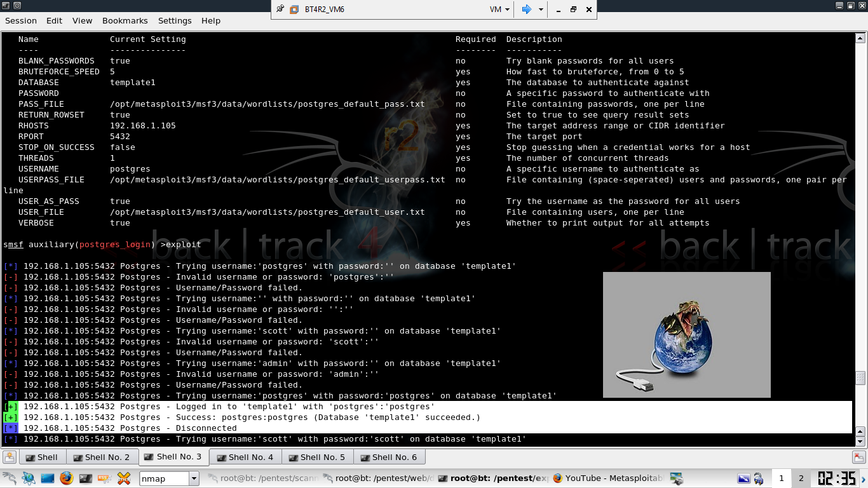This screenshot has height=488, width=868.
Task: Open the BackTrack dragon start menu
Action: click(x=10, y=478)
